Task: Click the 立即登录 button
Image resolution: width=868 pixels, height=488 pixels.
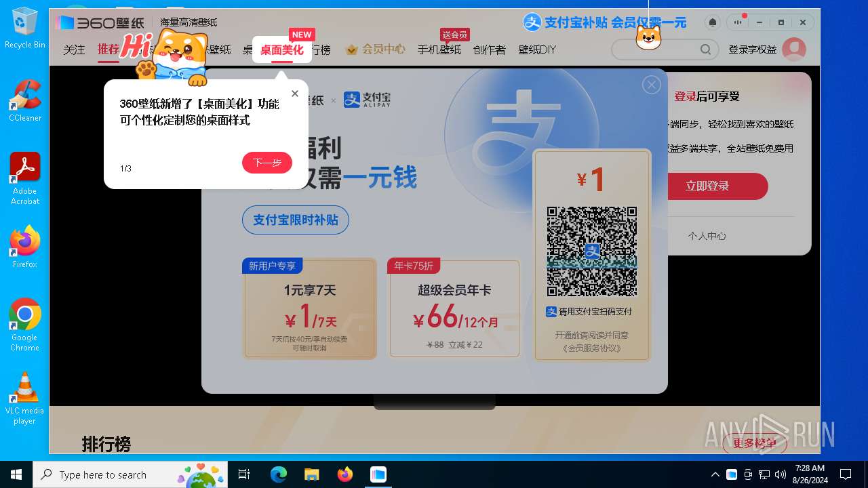Action: (707, 186)
